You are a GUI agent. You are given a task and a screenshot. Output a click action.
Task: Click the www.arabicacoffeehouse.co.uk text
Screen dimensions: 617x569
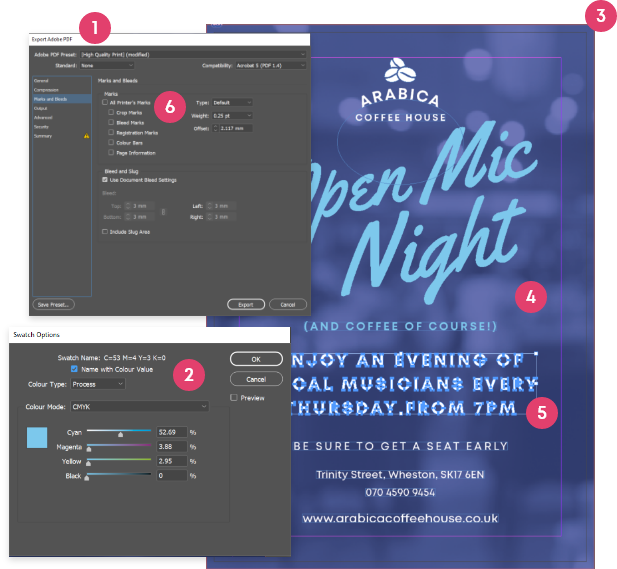[x=400, y=518]
